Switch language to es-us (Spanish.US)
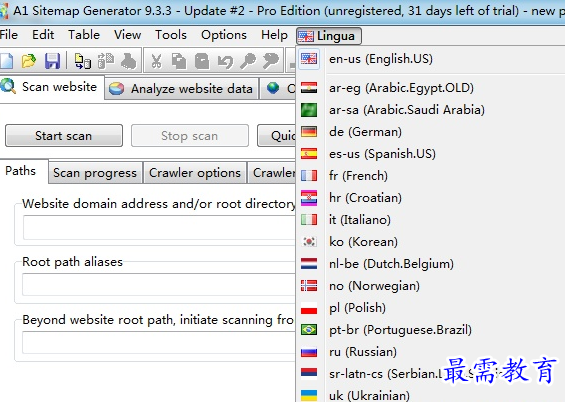The image size is (565, 402). (x=431, y=154)
